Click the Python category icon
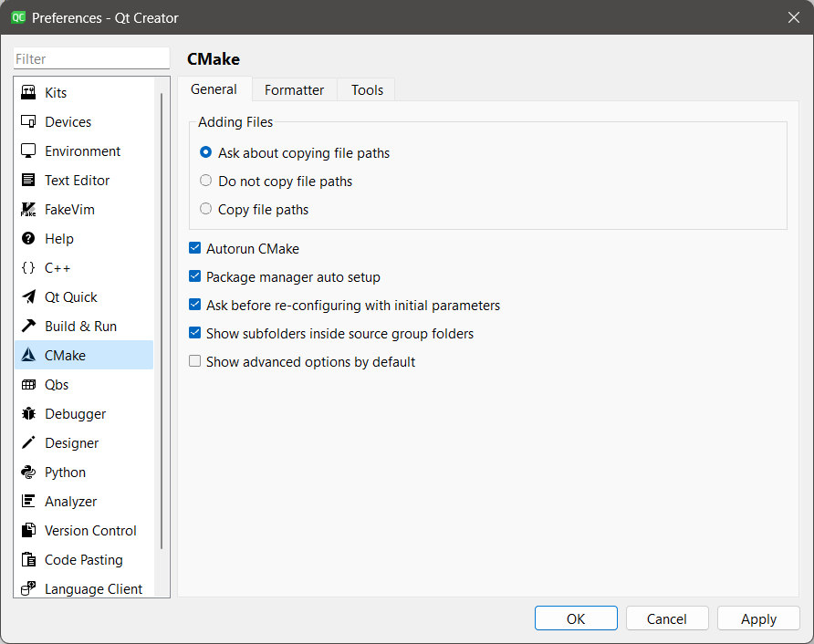The height and width of the screenshot is (644, 814). pyautogui.click(x=28, y=473)
